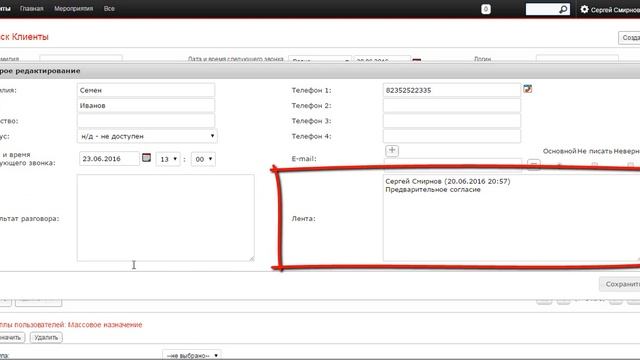Click the 'Не писать' column label
This screenshot has height=360, width=640.
click(x=595, y=151)
